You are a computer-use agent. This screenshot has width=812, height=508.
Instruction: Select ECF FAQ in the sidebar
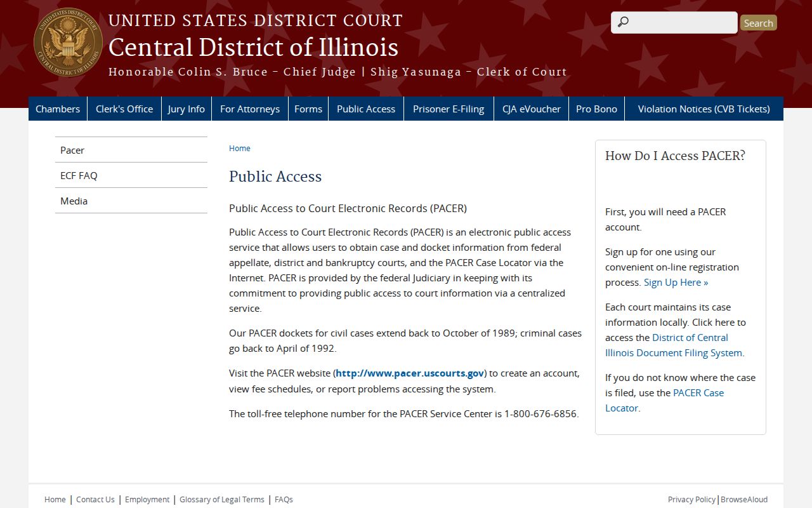tap(131, 175)
